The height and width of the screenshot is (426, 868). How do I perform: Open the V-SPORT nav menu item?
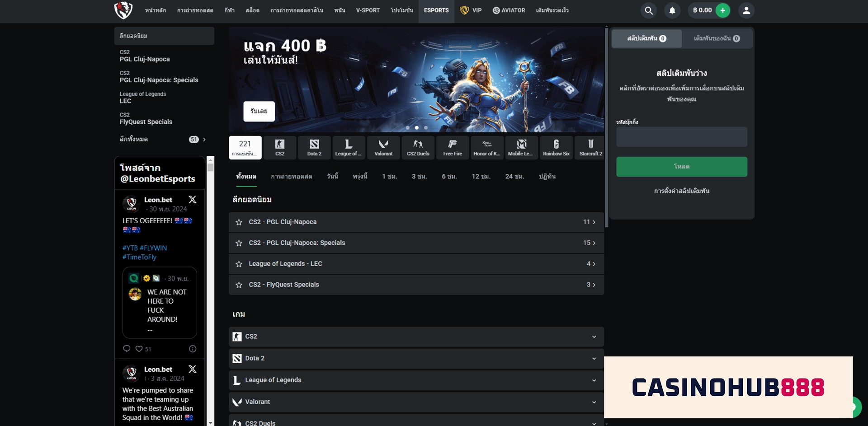coord(368,10)
